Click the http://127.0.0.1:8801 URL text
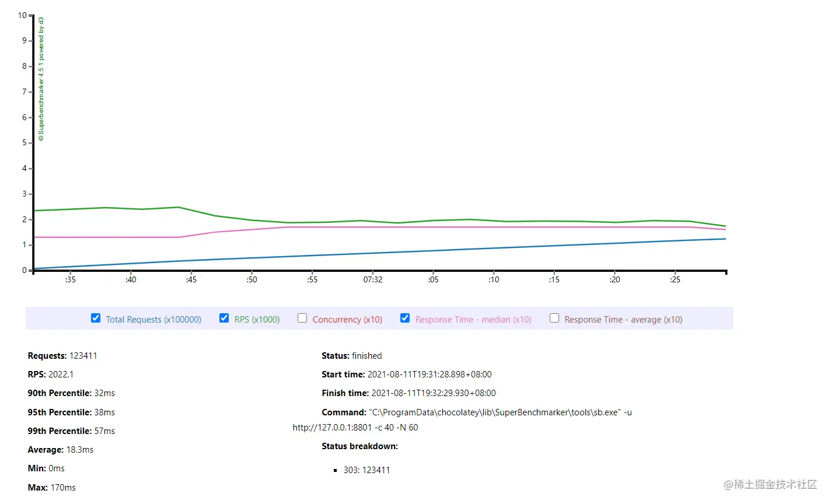The height and width of the screenshot is (504, 831). [332, 428]
